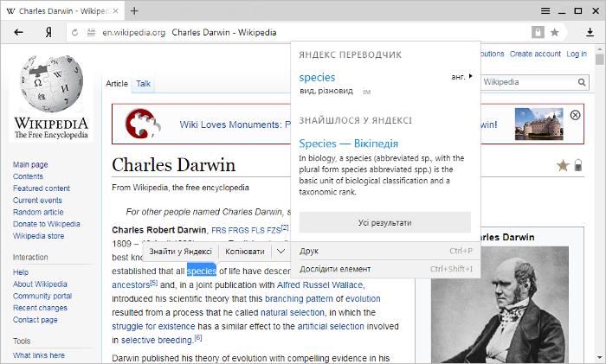This screenshot has width=606, height=364.
Task: Open Charles Darwin portrait photo
Action: point(500,305)
